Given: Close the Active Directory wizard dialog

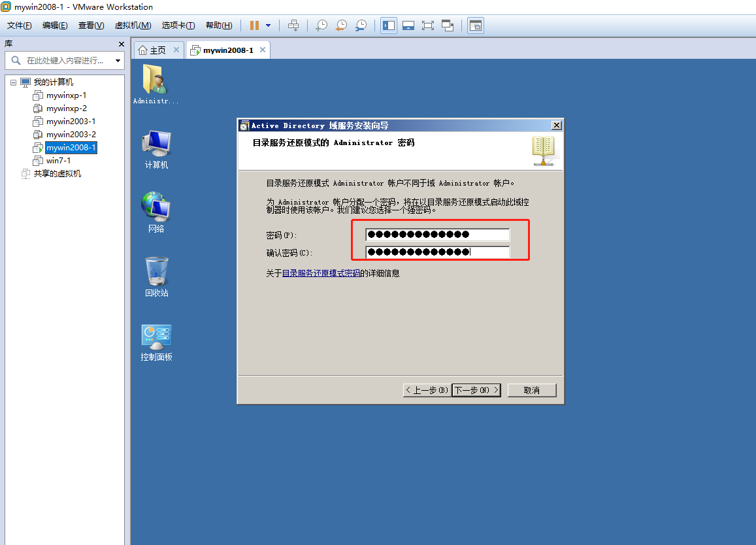Looking at the screenshot, I should click(557, 125).
